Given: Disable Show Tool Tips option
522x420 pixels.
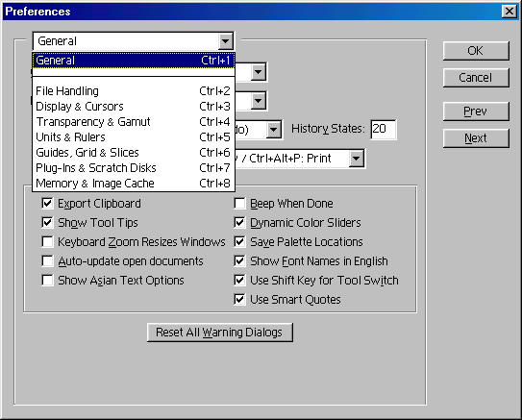Looking at the screenshot, I should coord(47,222).
